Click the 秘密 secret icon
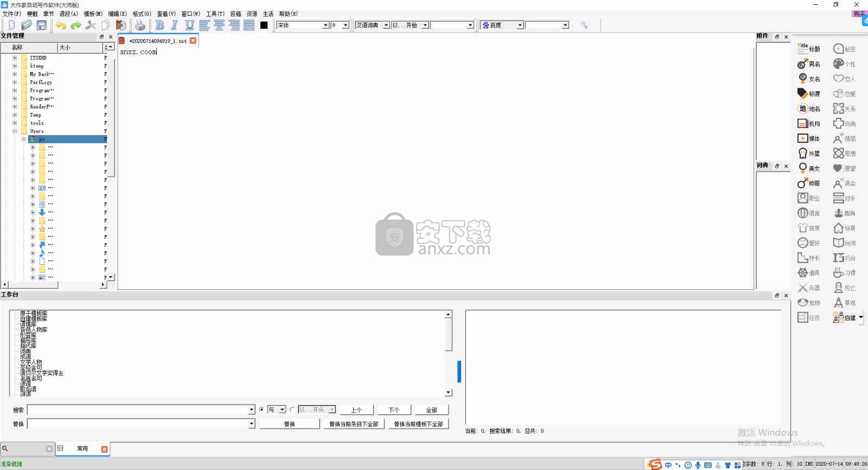 point(844,49)
